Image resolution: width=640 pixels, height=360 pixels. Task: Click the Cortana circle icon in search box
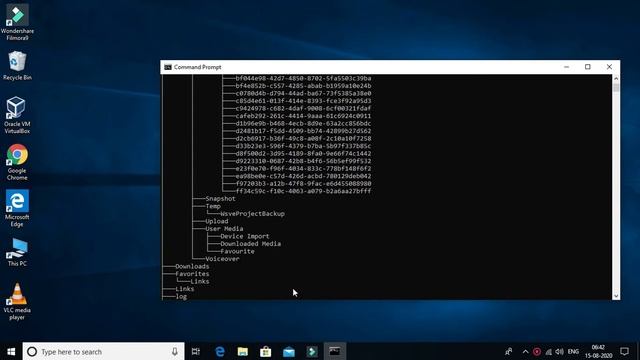click(x=32, y=351)
